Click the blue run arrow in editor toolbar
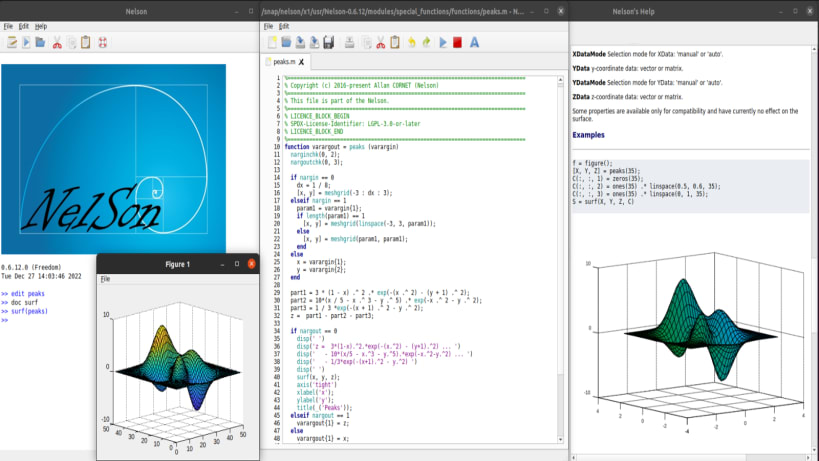 tap(442, 42)
